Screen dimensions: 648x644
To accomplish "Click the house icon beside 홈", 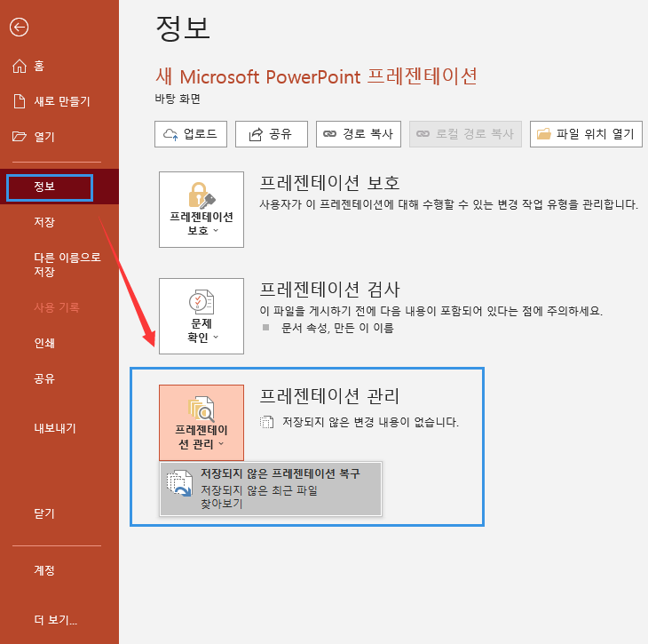I will 20,67.
